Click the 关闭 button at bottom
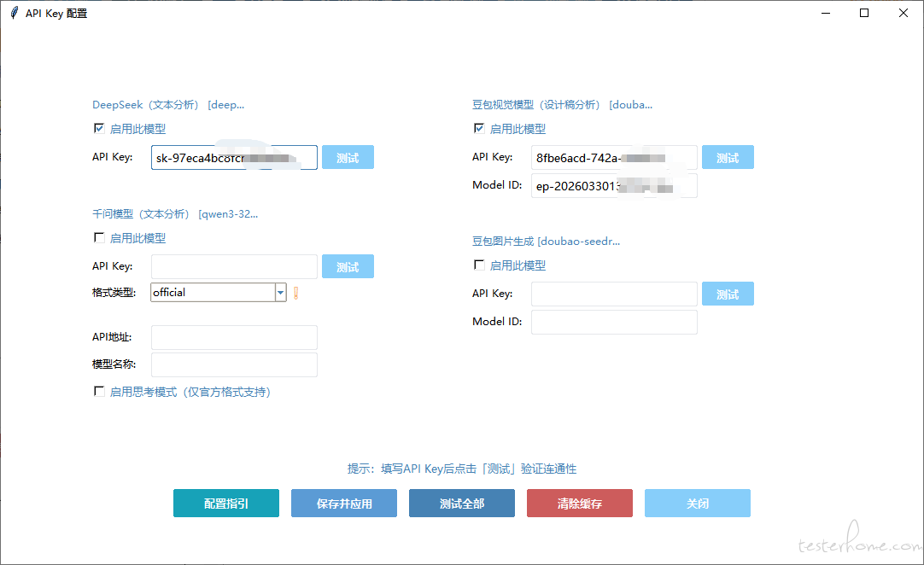 click(x=698, y=504)
